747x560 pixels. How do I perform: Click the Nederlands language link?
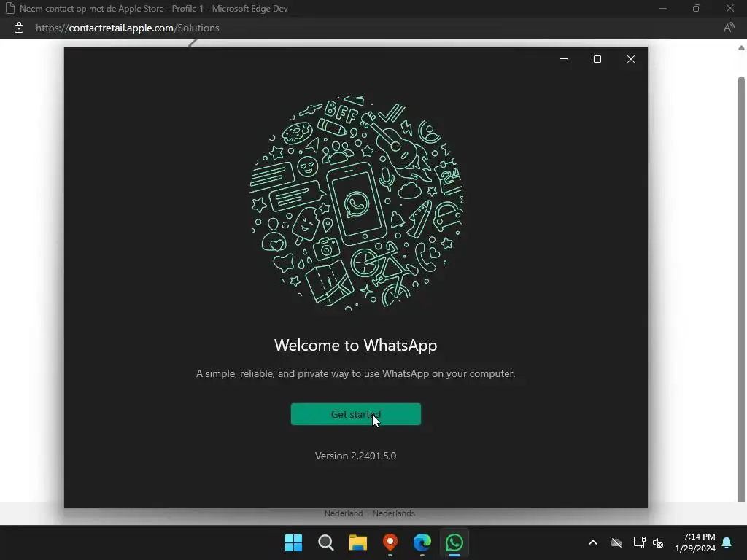(x=393, y=513)
